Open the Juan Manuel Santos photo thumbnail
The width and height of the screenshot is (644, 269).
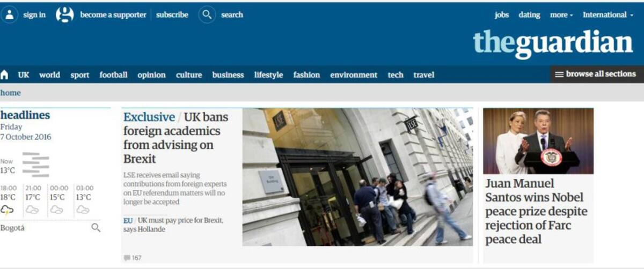pyautogui.click(x=538, y=141)
